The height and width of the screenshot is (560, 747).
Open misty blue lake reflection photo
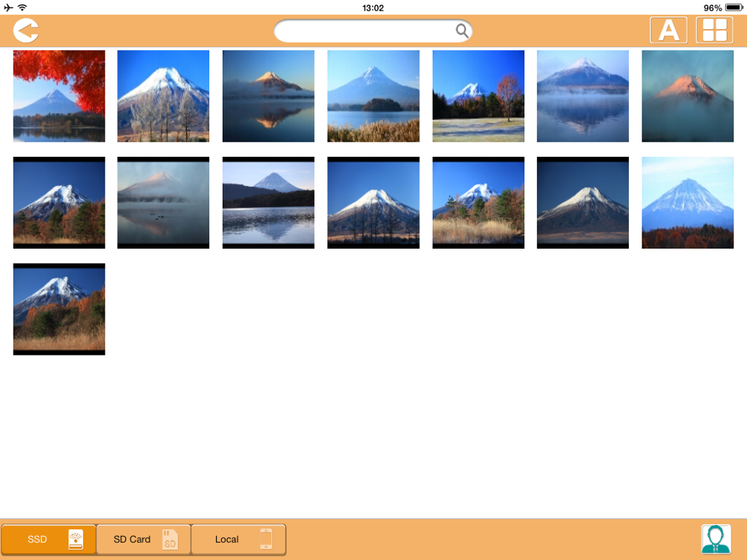pos(583,96)
